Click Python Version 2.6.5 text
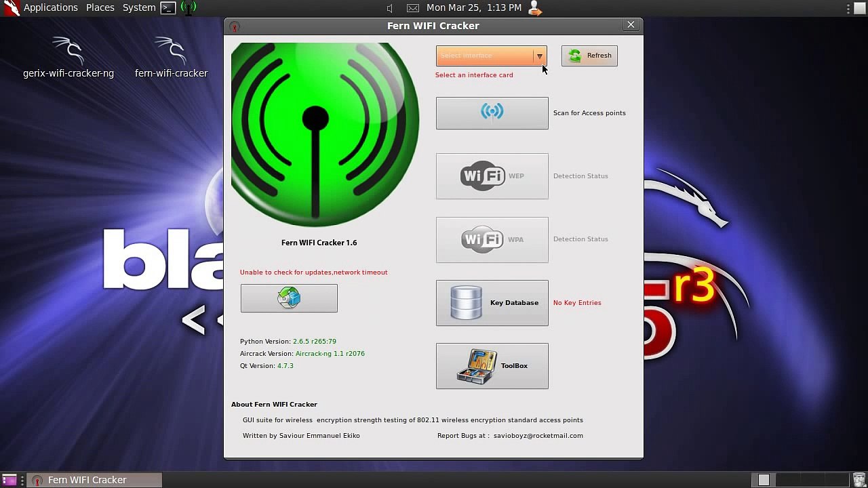Screen dimensions: 868x488 point(288,342)
